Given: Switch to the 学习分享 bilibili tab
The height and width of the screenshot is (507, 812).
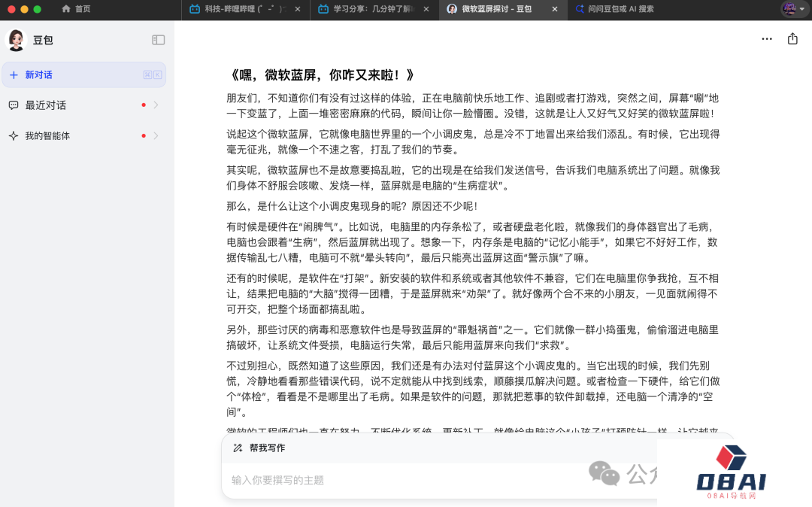Looking at the screenshot, I should (368, 9).
